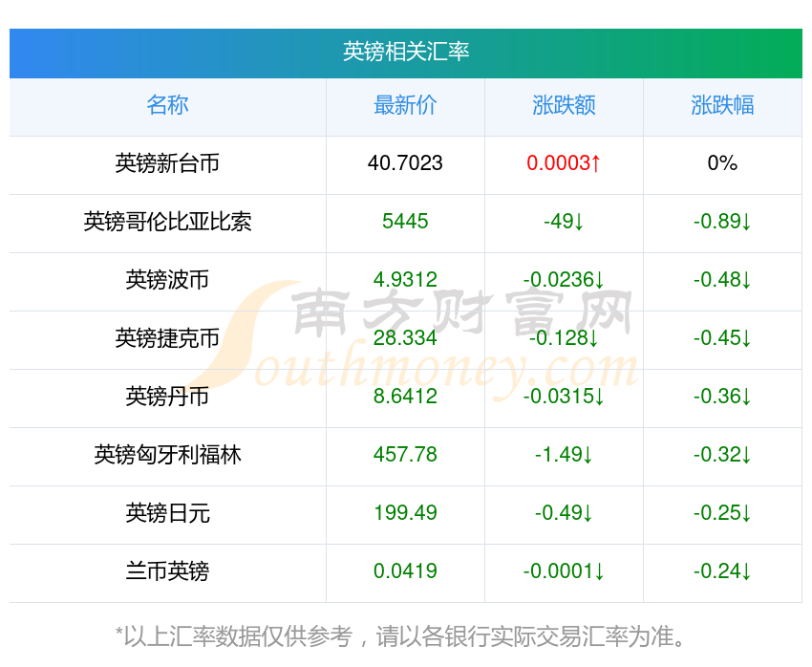Viewport: 812px width, 667px height.
Task: Click the percentage -0.45↓
Action: pos(722,338)
